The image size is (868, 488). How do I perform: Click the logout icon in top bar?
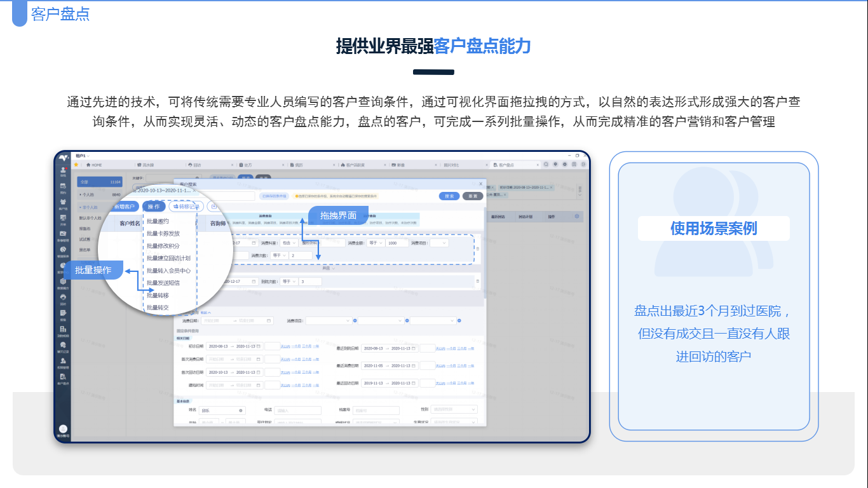[x=583, y=165]
